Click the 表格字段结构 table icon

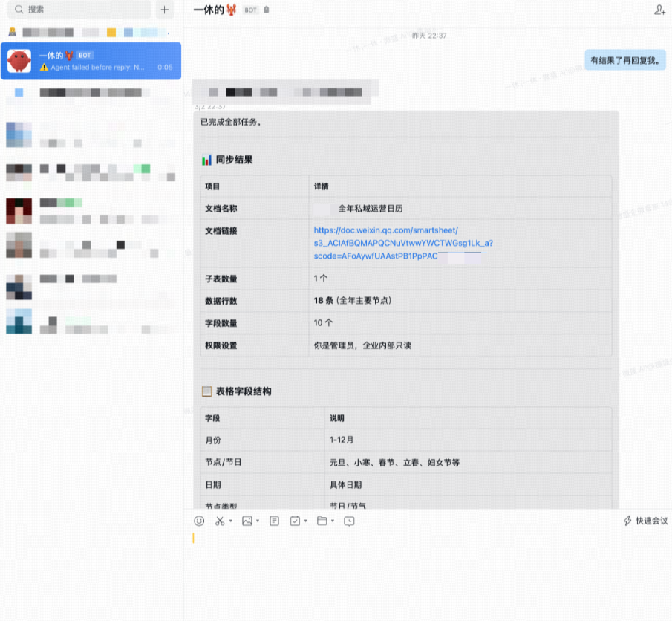(x=206, y=391)
